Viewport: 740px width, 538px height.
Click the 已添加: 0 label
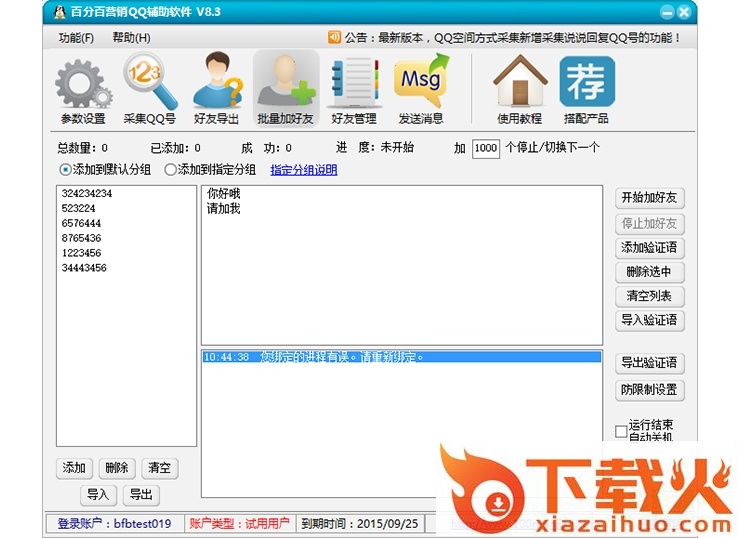click(176, 148)
